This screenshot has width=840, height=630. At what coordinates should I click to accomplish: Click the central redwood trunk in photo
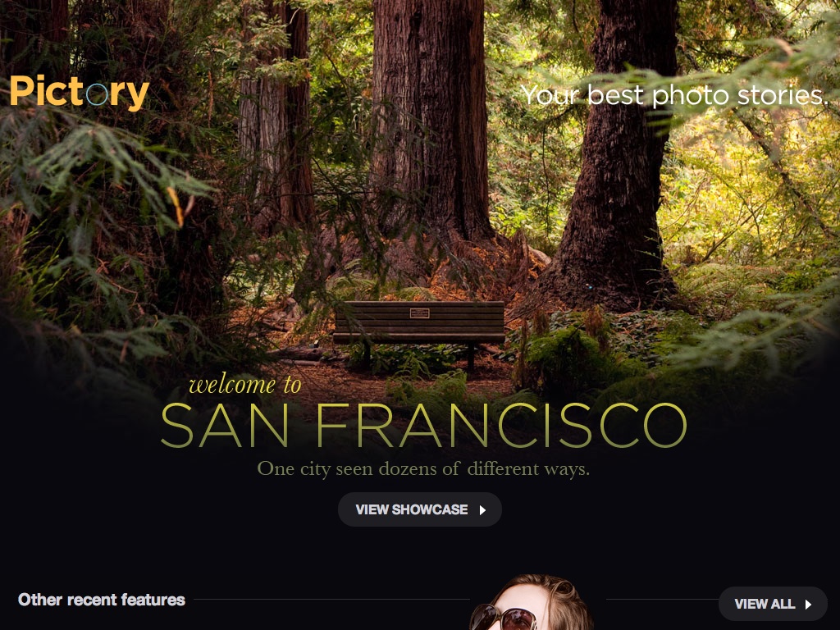click(430, 118)
